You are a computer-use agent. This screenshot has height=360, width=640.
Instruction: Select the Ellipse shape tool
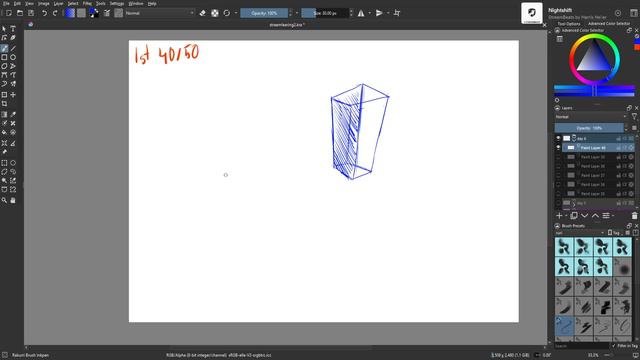tap(13, 58)
